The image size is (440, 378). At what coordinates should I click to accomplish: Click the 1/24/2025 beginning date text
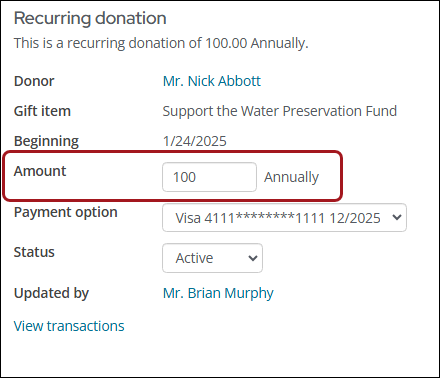(x=195, y=141)
